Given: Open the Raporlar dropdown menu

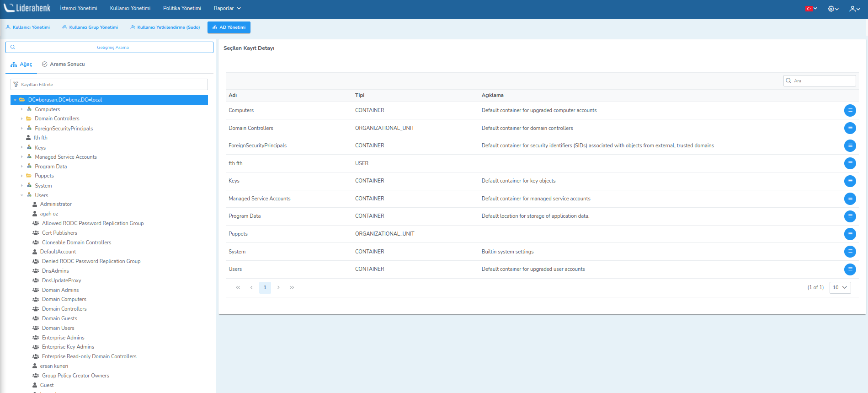Looking at the screenshot, I should click(x=227, y=8).
